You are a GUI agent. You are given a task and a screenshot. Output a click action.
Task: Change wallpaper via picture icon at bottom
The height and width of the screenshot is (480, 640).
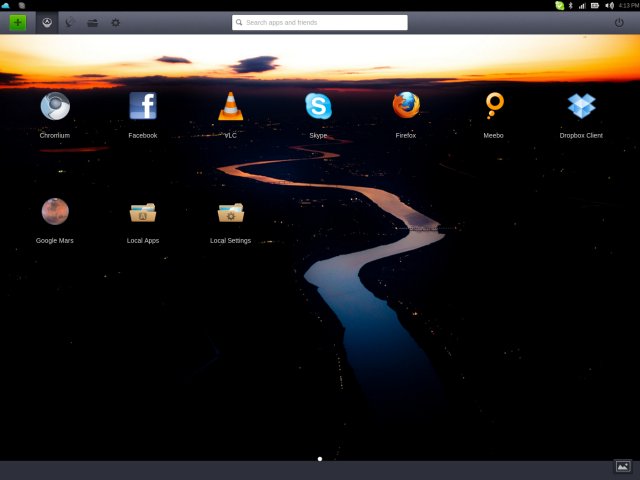(623, 466)
